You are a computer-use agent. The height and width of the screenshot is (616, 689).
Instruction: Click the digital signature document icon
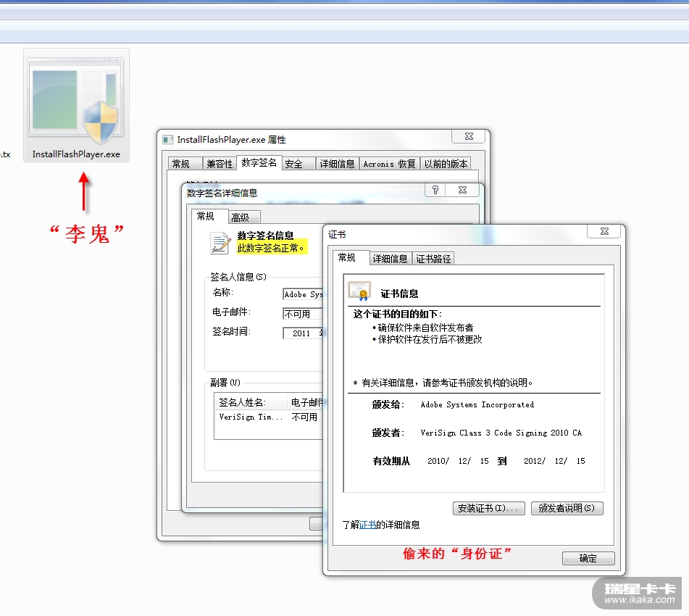(x=220, y=244)
